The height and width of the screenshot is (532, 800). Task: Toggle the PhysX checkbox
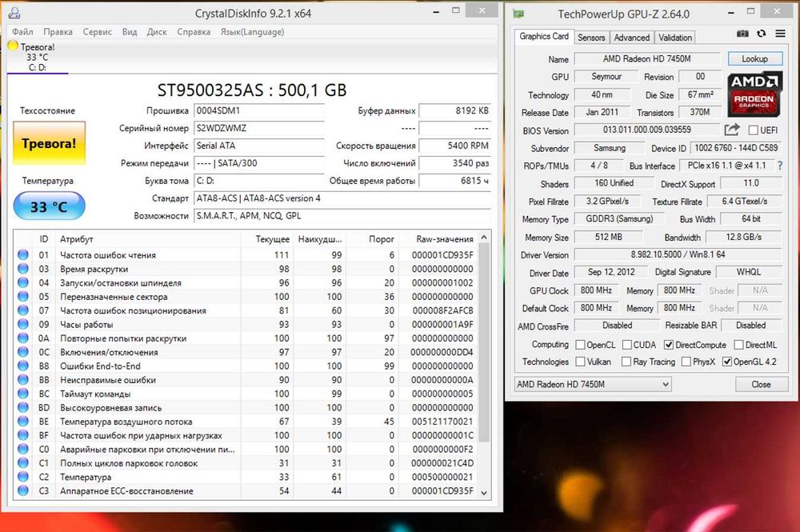tap(686, 362)
